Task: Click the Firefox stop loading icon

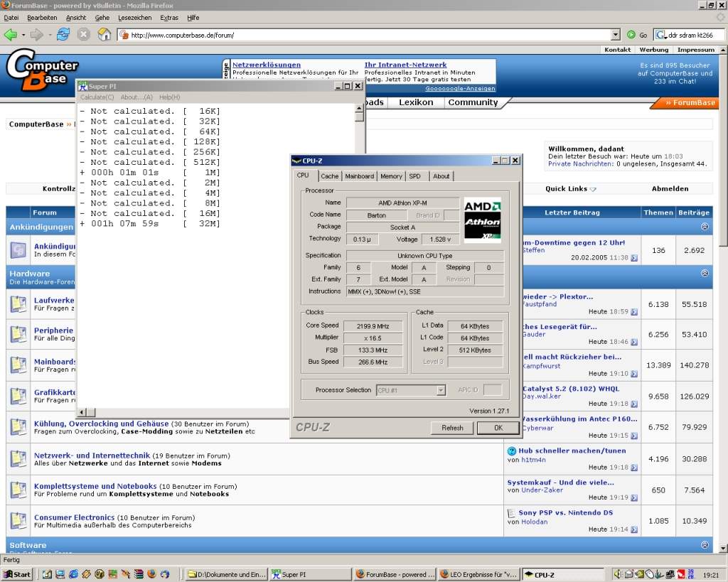Action: click(84, 34)
